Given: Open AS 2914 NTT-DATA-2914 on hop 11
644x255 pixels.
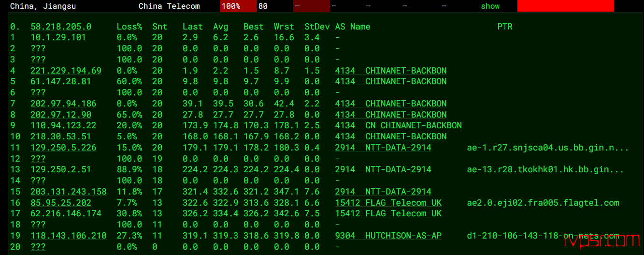Looking at the screenshot, I should coord(383,148).
